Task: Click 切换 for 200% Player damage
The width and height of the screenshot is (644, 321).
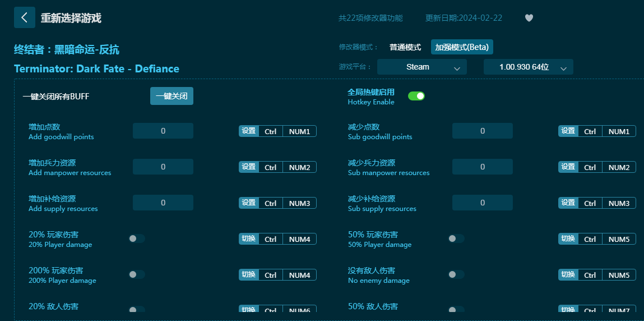Action: tap(249, 274)
